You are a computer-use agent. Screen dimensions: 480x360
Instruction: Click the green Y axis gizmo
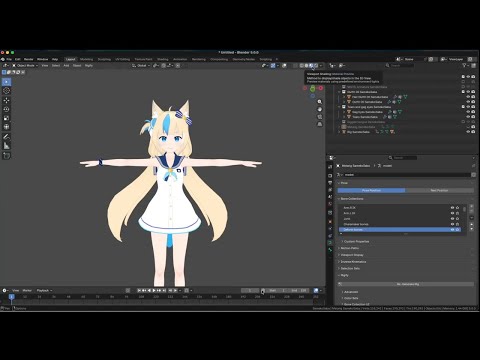click(313, 89)
